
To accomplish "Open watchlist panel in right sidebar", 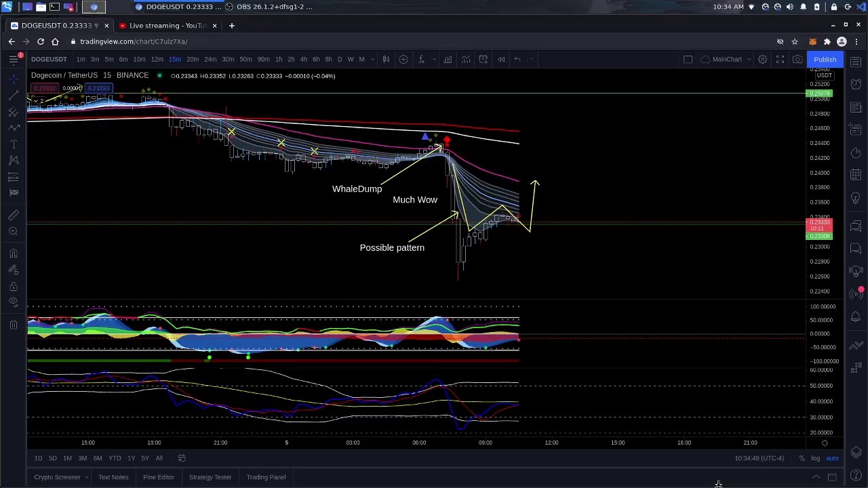I will point(856,63).
